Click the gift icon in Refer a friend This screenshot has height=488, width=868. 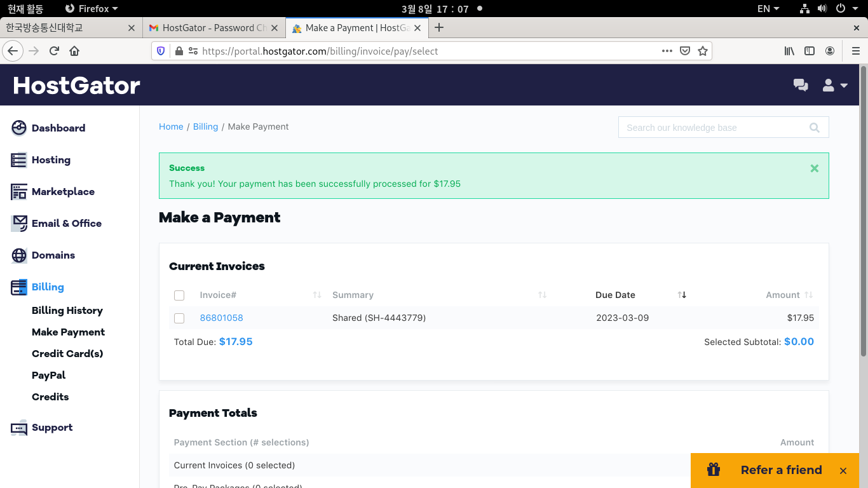click(x=714, y=470)
